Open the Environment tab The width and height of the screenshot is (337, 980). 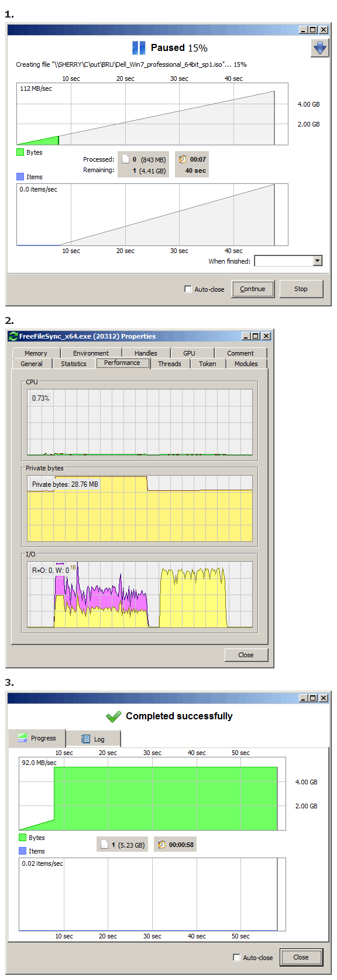[x=91, y=353]
